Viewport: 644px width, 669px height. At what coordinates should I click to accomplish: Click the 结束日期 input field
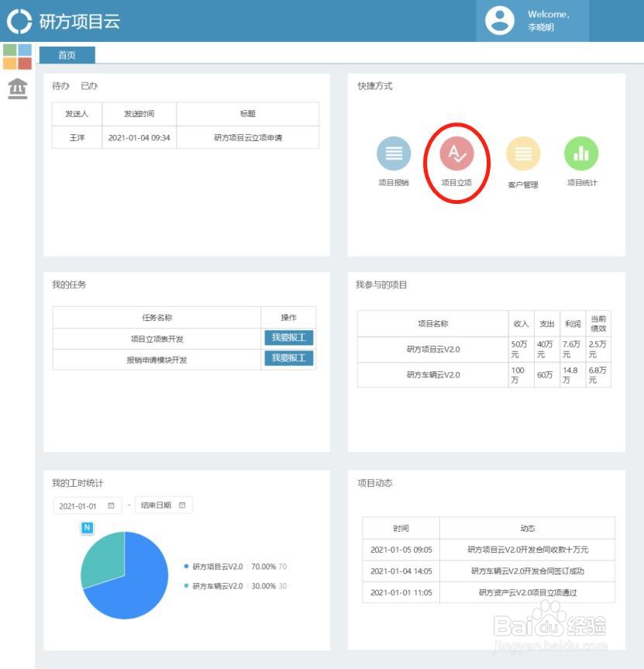[164, 505]
